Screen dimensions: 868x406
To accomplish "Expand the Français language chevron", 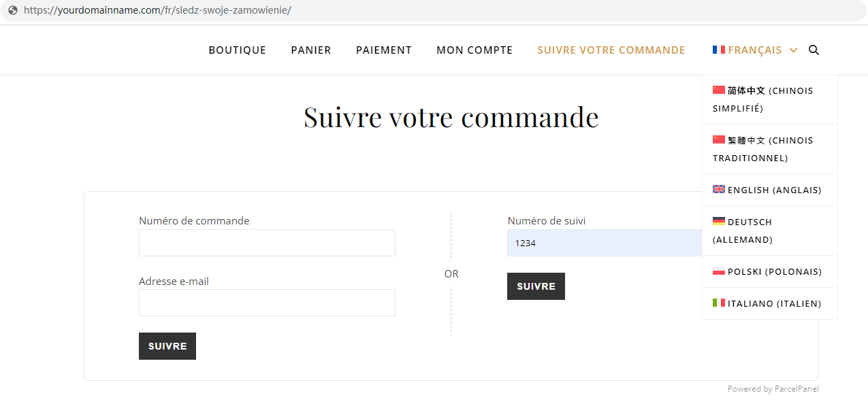I will 793,50.
